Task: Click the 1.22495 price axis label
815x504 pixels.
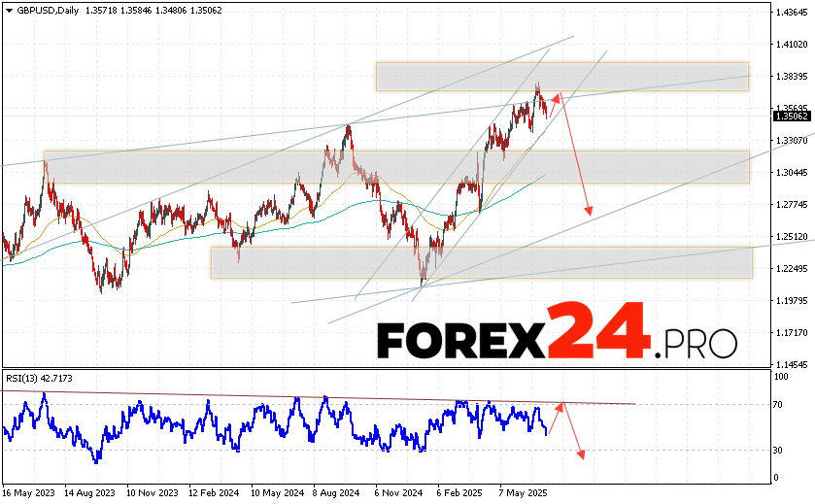Action: 793,268
